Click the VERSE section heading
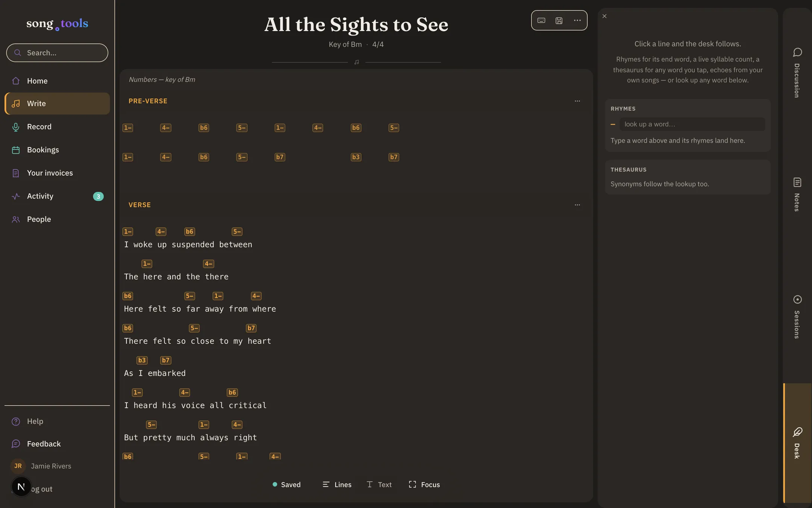 point(139,205)
